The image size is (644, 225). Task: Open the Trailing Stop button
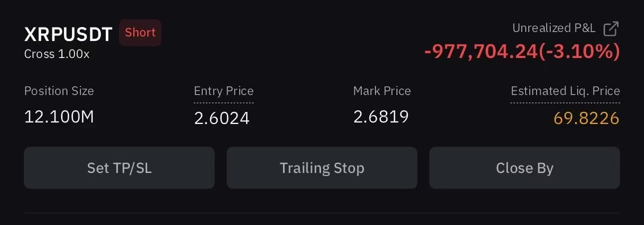pos(322,168)
